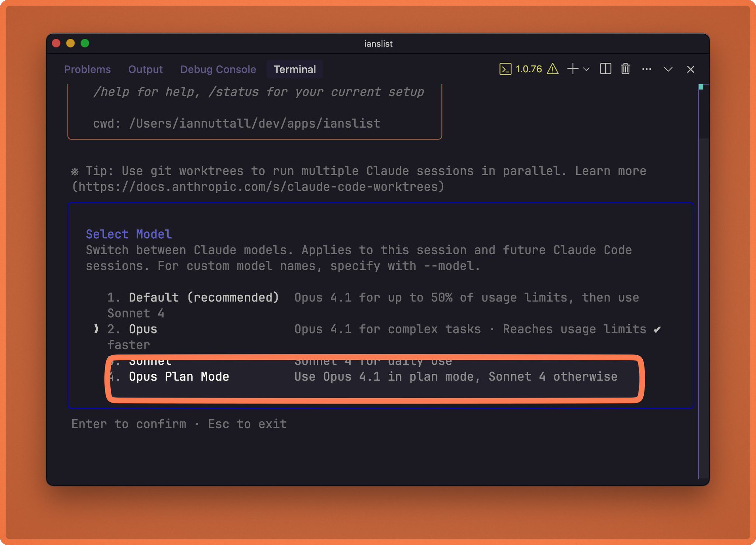Click 'Enter to confirm · Esc to exit' hint text
Screen dimensions: 756x545
(x=179, y=424)
